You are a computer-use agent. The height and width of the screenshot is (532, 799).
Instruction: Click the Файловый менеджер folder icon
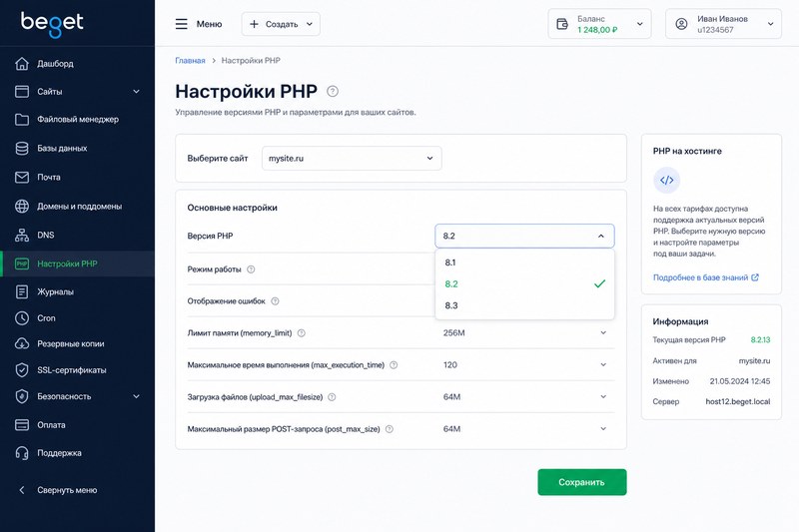pyautogui.click(x=22, y=119)
